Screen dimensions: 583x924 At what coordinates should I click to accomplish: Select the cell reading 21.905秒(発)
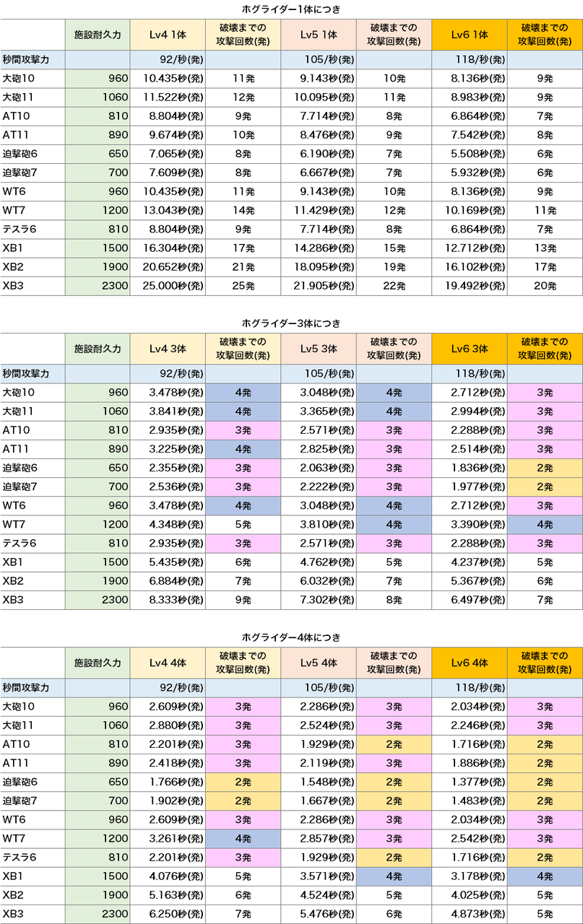tap(319, 286)
